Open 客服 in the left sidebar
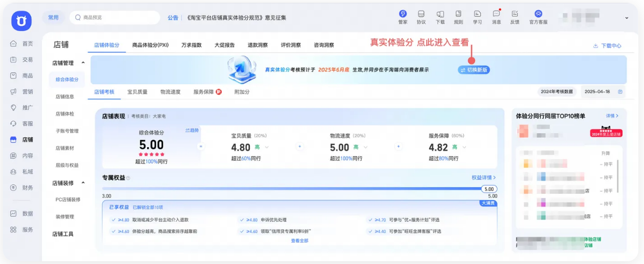Image resolution: width=644 pixels, height=264 pixels. pyautogui.click(x=22, y=124)
